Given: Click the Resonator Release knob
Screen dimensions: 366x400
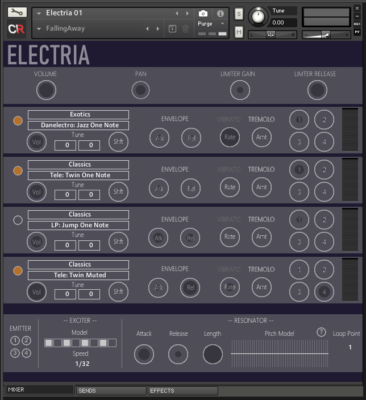Looking at the screenshot, I should tap(178, 354).
